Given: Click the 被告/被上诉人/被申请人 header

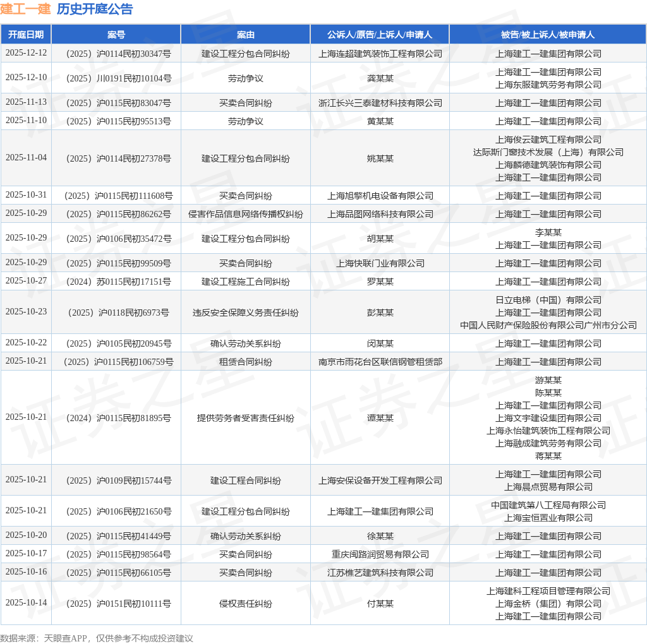Looking at the screenshot, I should 548,35.
